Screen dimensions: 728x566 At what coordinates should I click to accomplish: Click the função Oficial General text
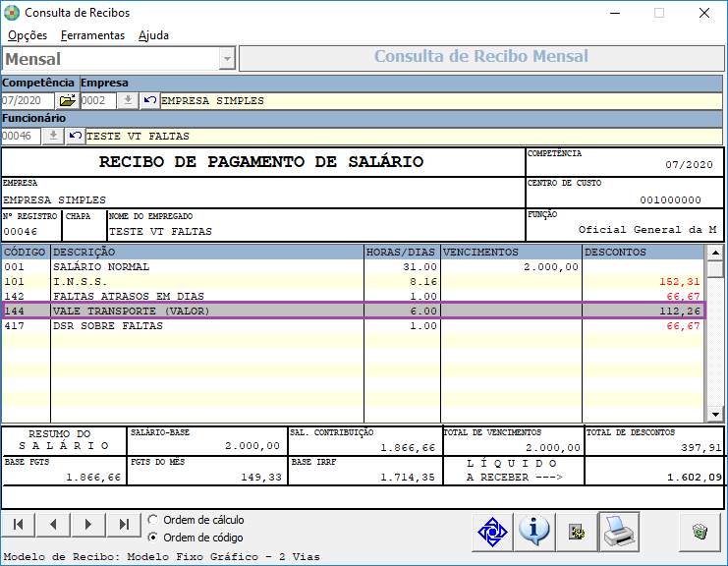coord(647,230)
